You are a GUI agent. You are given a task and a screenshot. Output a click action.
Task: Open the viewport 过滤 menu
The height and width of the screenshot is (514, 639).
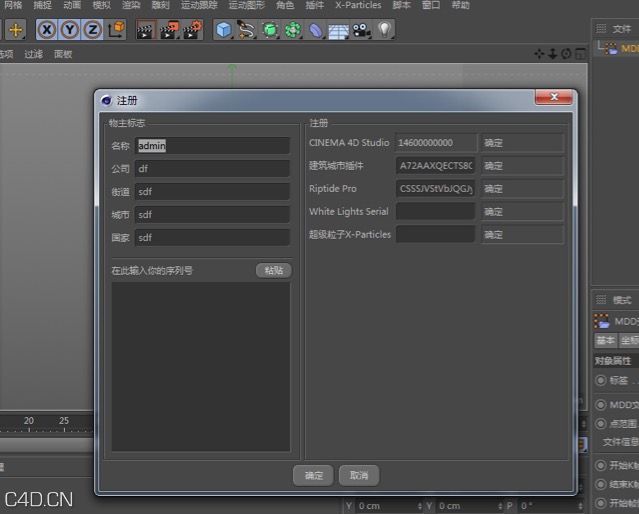33,54
